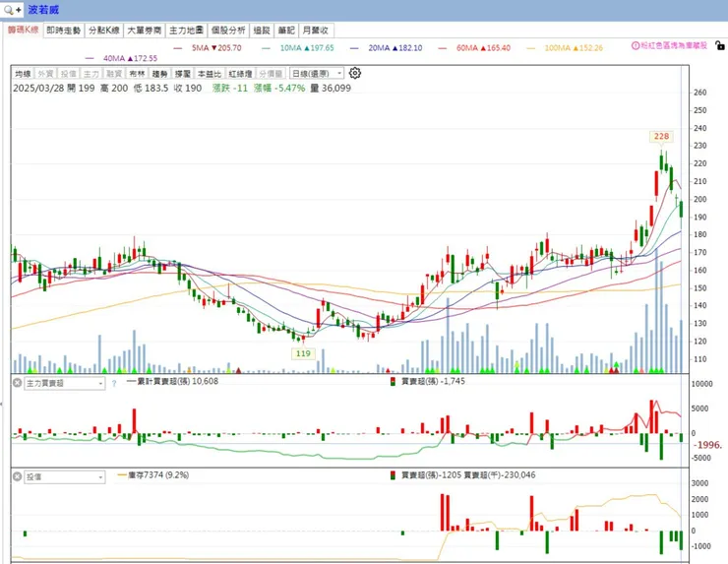This screenshot has height=564, width=728.
Task: Close the 投信 indicator panel
Action: [x=17, y=476]
